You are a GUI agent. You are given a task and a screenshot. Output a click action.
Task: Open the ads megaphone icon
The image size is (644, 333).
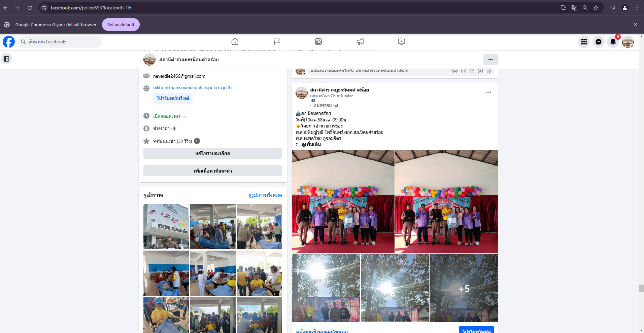360,42
